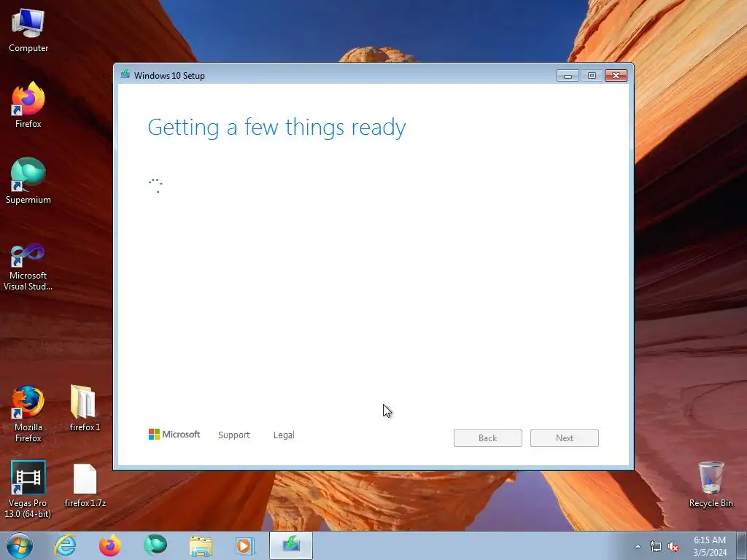Image resolution: width=747 pixels, height=560 pixels.
Task: Click the Windows 10 Setup taskbar button
Action: (x=291, y=545)
